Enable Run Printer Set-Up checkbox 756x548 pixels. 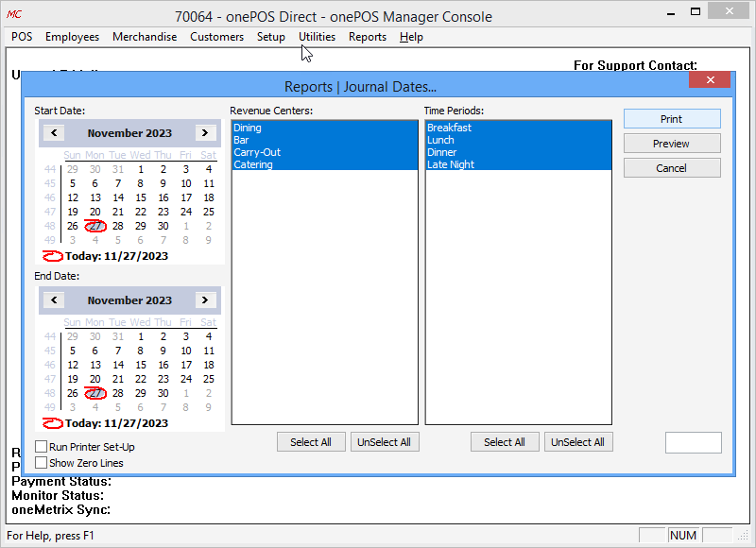[41, 447]
